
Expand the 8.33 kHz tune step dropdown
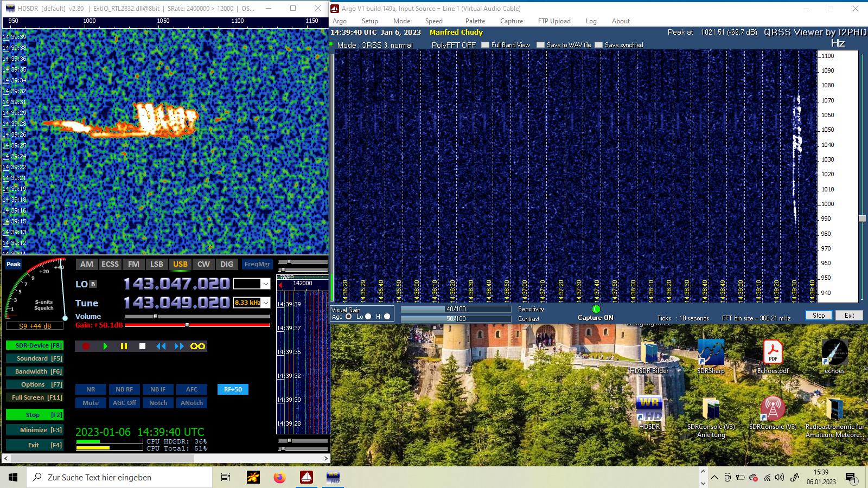pos(265,303)
